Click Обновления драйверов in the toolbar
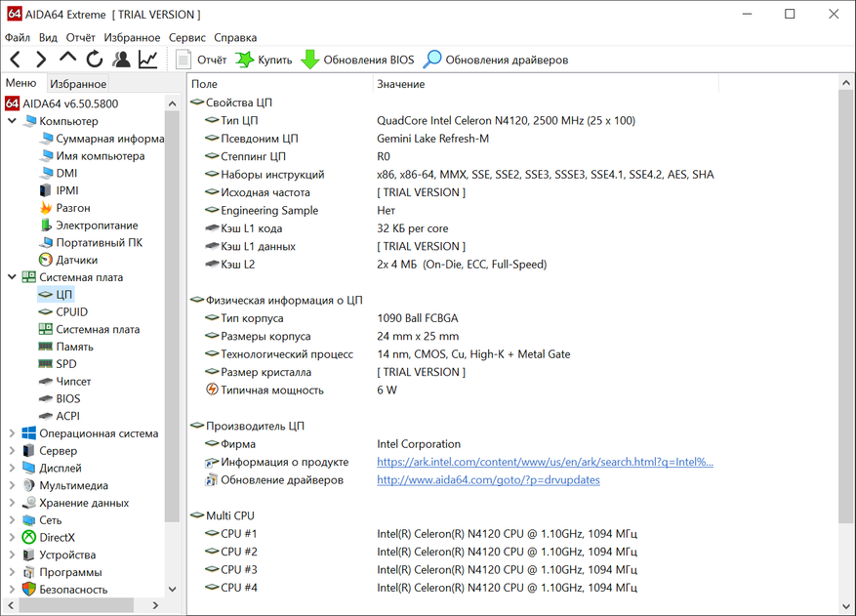This screenshot has height=616, width=856. tap(495, 60)
